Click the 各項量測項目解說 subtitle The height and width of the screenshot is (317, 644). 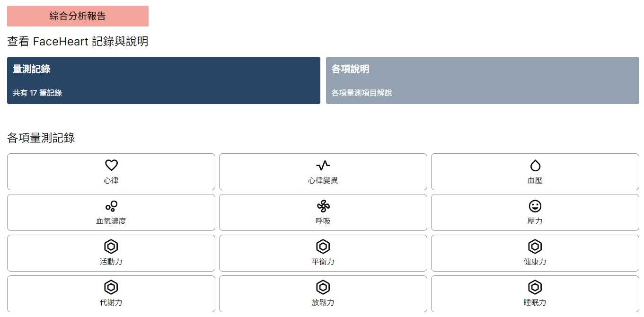point(362,93)
